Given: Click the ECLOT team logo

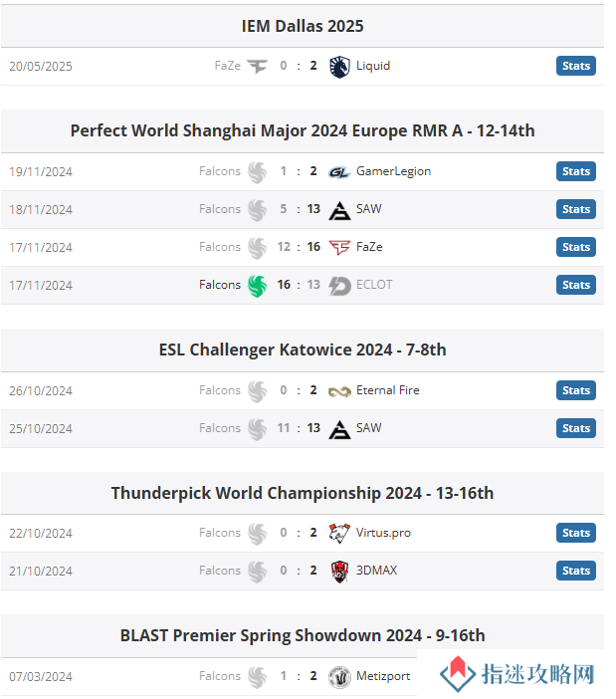Looking at the screenshot, I should point(339,286).
